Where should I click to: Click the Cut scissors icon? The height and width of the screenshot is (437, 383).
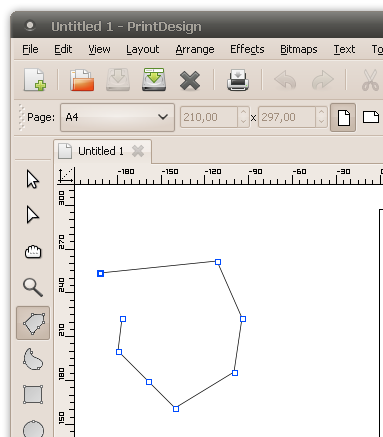pos(370,80)
